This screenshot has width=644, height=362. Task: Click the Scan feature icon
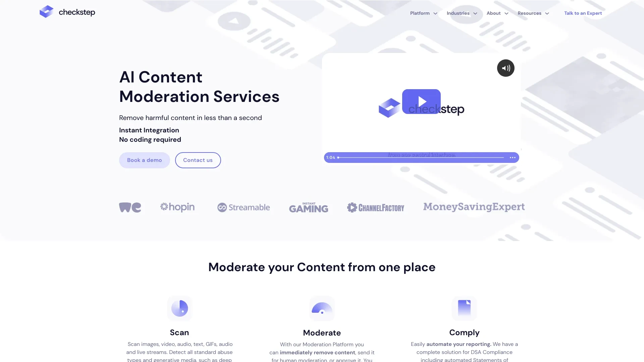click(x=179, y=308)
